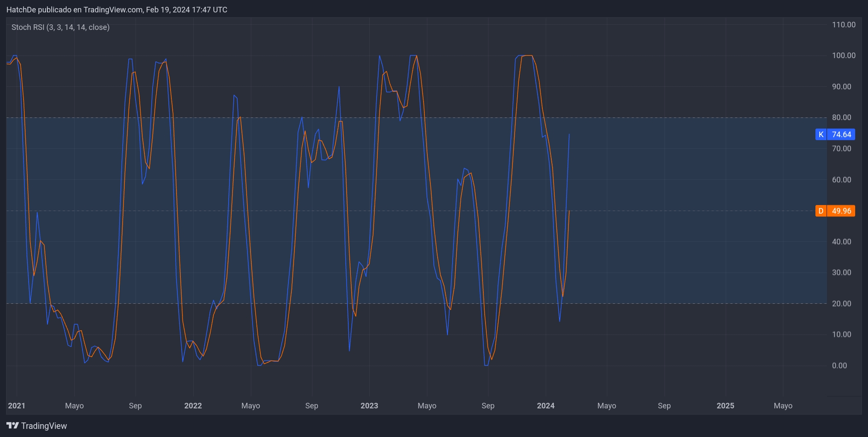Click the 80.00 axis label
The height and width of the screenshot is (437, 868).
[x=842, y=117]
